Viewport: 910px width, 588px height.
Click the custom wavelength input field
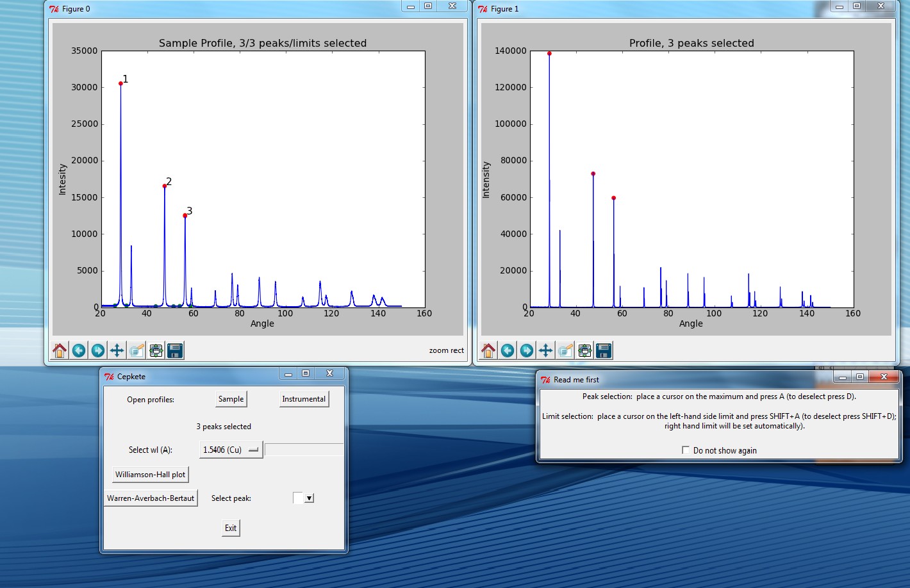[x=304, y=450]
